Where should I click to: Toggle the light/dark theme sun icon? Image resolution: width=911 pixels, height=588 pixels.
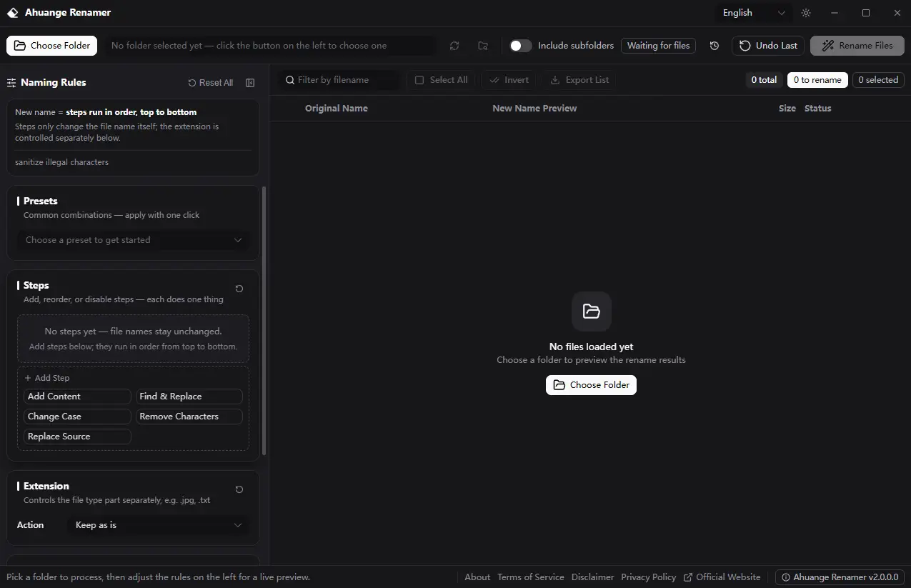point(806,13)
